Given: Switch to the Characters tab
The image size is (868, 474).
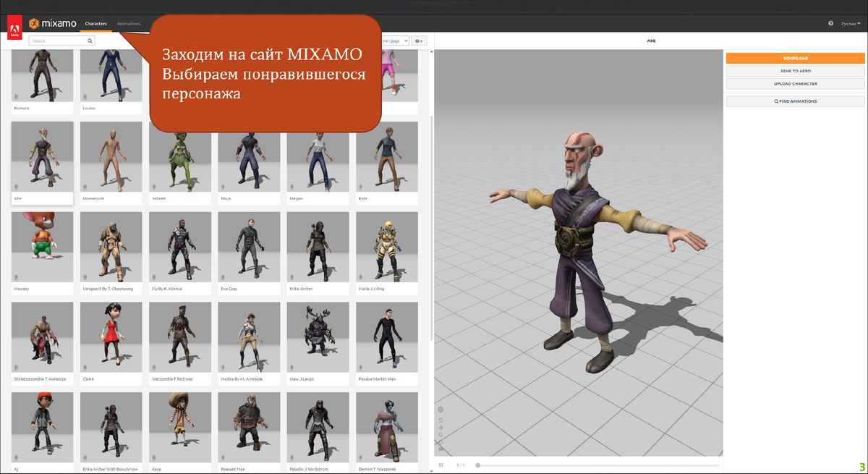Looking at the screenshot, I should [x=95, y=24].
